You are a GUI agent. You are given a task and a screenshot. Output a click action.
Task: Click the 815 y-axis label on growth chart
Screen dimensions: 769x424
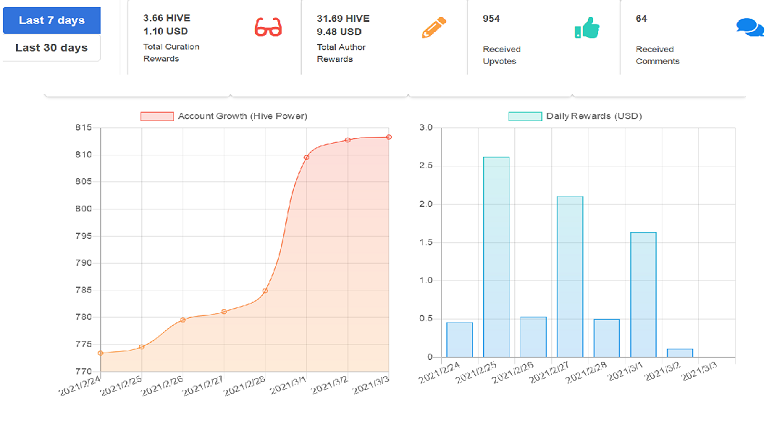83,127
